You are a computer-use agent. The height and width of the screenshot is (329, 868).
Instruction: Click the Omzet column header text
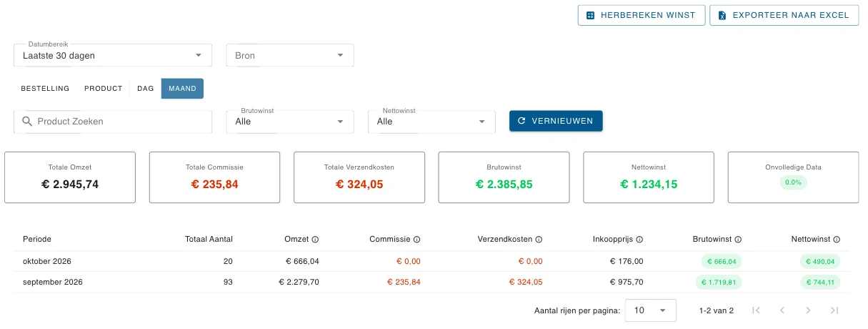pyautogui.click(x=296, y=239)
